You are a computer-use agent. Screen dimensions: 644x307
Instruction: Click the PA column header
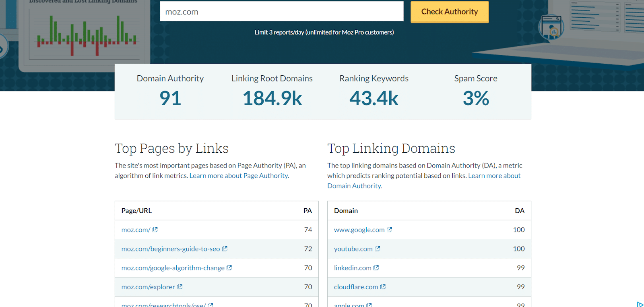coord(308,211)
